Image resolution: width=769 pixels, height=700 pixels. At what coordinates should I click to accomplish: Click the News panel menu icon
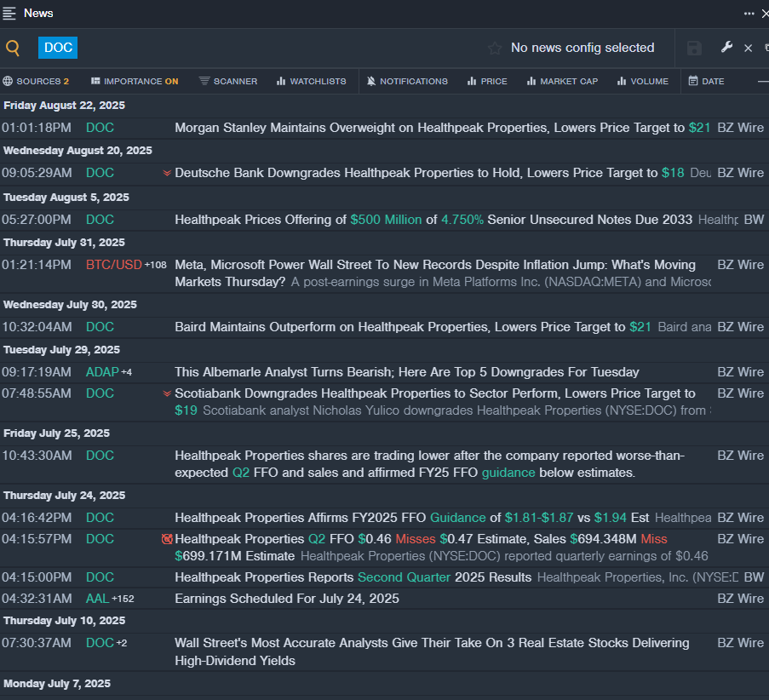click(x=9, y=14)
